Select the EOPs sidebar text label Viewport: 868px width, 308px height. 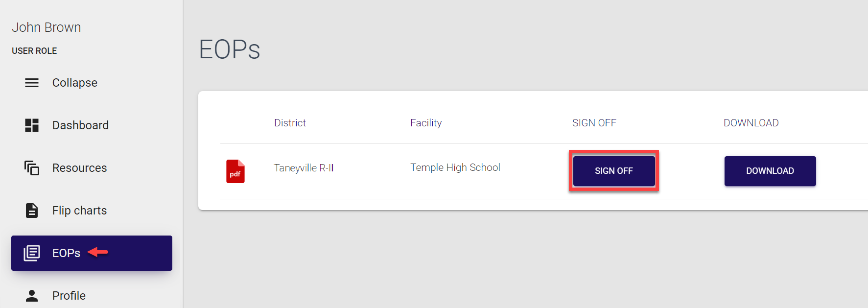(x=66, y=253)
